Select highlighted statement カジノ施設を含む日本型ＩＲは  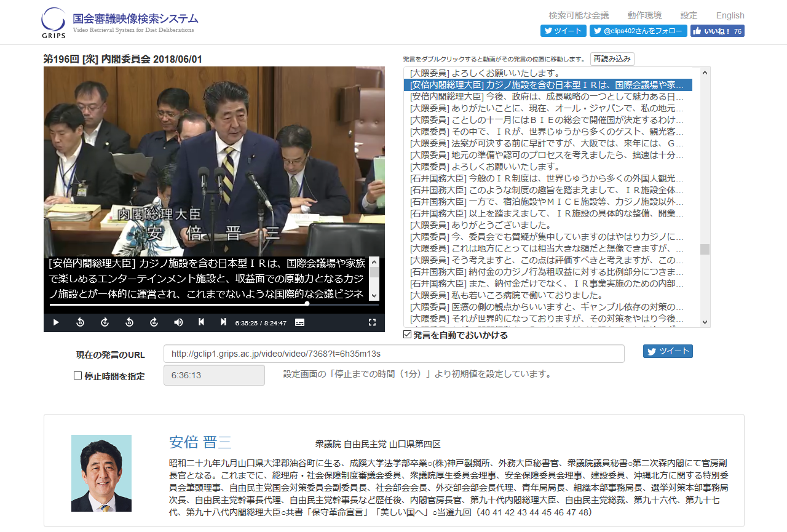pyautogui.click(x=548, y=85)
